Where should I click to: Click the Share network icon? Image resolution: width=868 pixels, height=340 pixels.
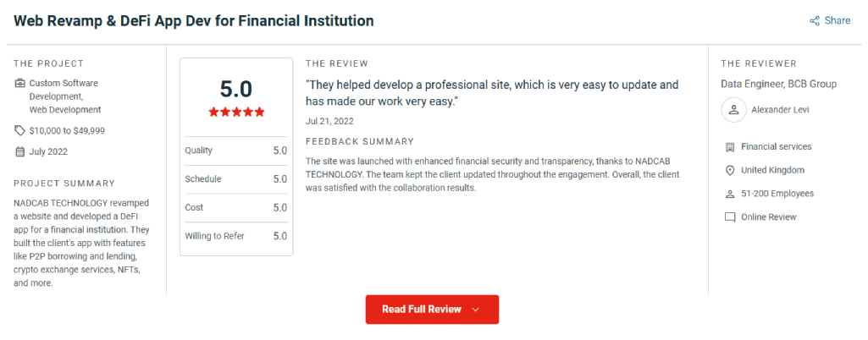(815, 21)
